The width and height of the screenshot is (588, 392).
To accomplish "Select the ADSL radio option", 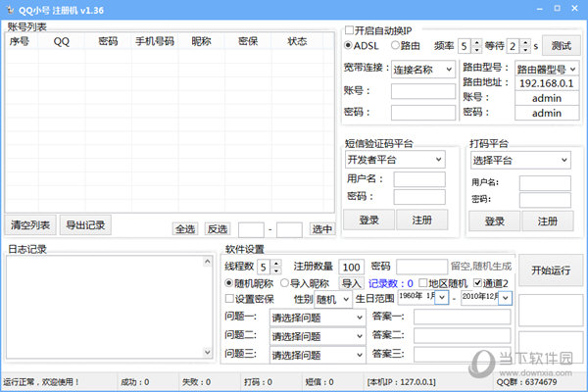I will tap(348, 45).
